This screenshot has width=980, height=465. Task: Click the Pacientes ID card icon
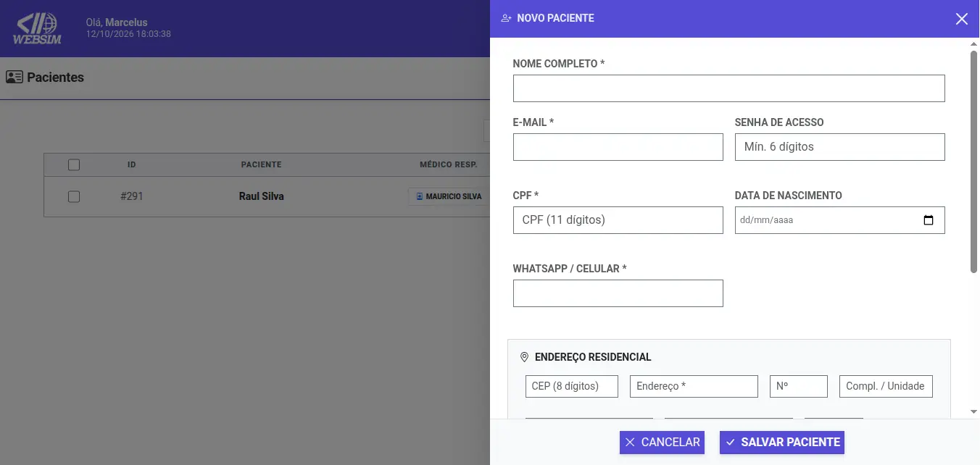tap(14, 77)
